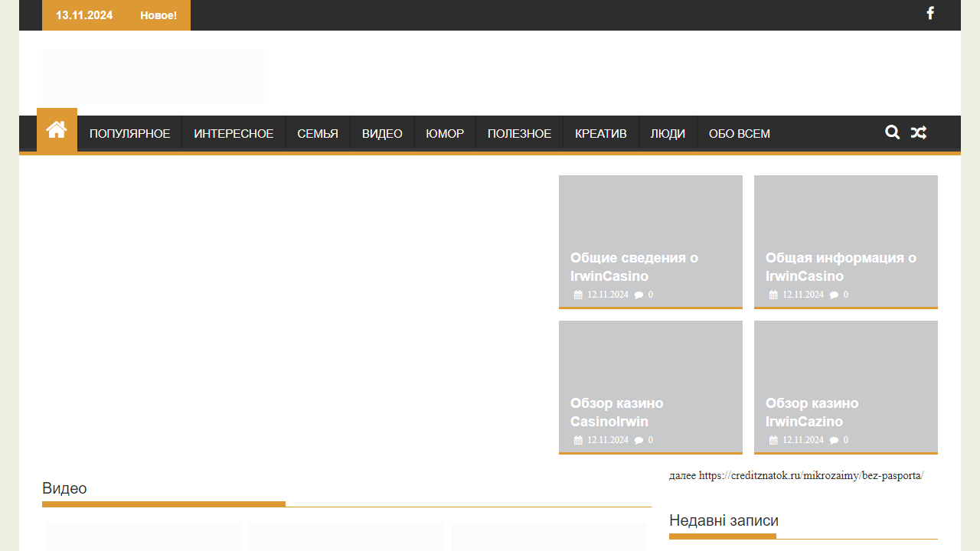
Task: Go to the home page icon
Action: (x=57, y=131)
